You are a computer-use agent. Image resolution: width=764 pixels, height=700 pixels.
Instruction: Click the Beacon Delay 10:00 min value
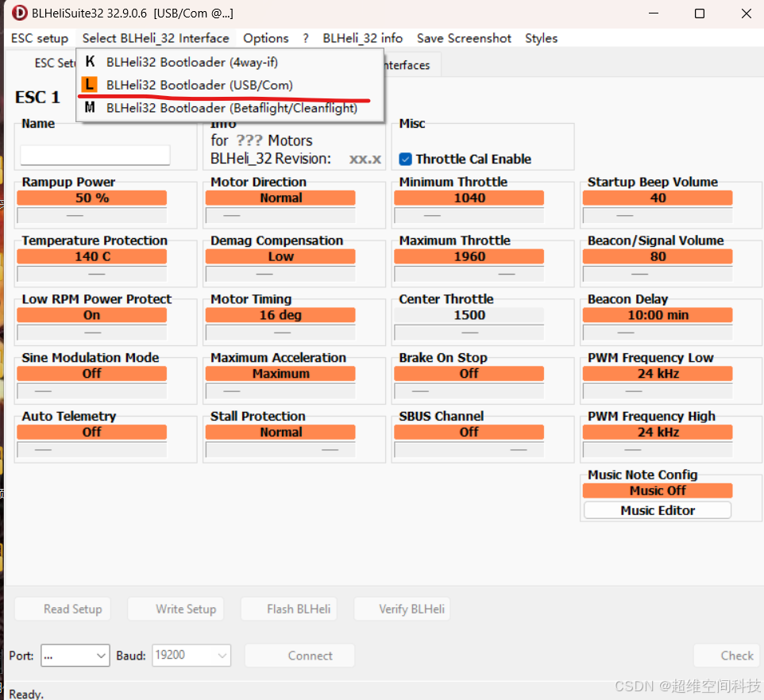[658, 315]
